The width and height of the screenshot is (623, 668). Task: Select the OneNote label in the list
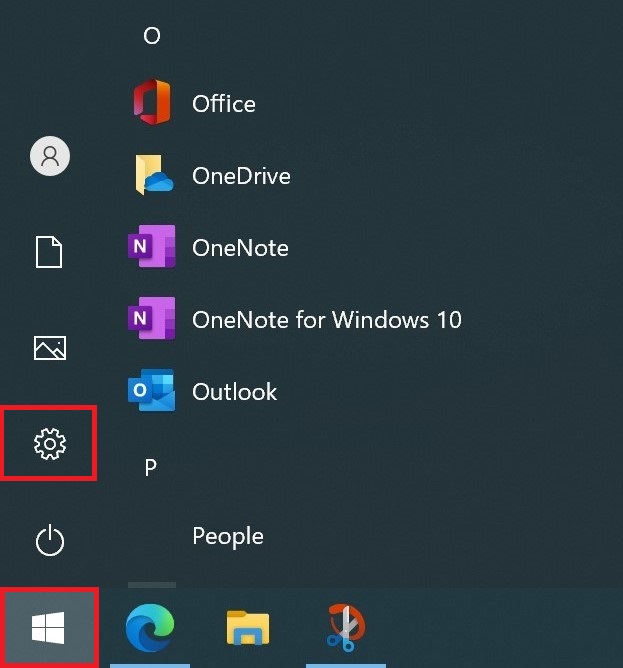[x=240, y=248]
